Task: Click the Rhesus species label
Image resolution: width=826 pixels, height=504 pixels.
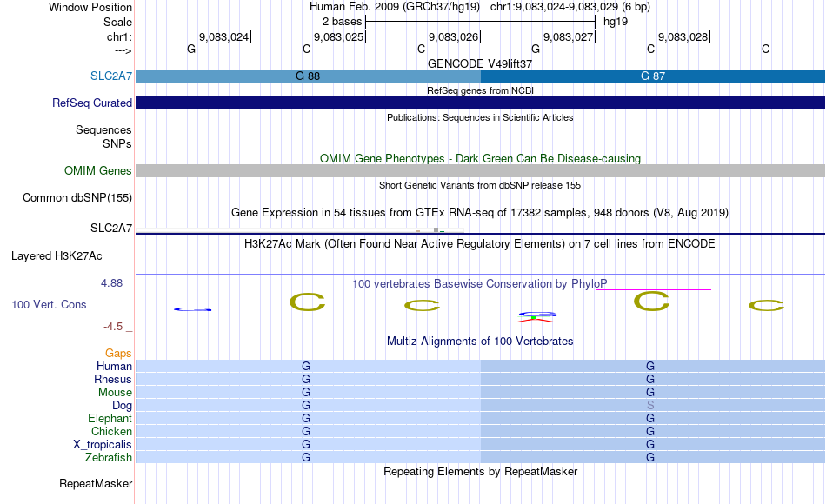Action: [113, 379]
